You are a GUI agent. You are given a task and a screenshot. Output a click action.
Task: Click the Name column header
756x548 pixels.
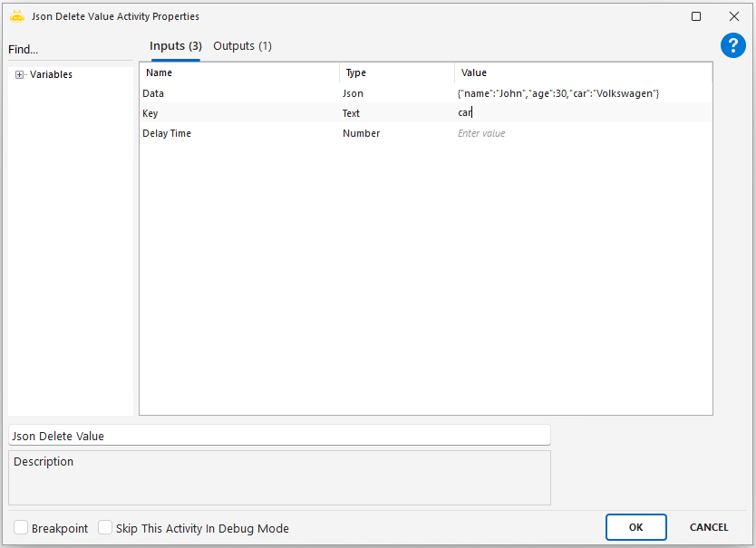[239, 72]
